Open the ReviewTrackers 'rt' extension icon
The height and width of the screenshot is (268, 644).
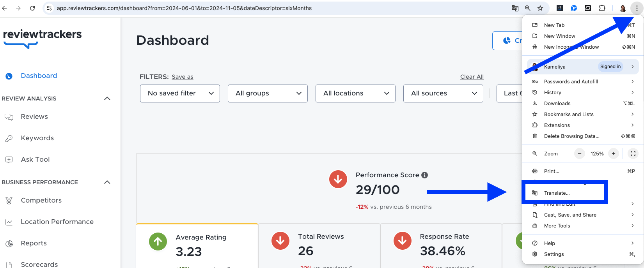coord(560,8)
